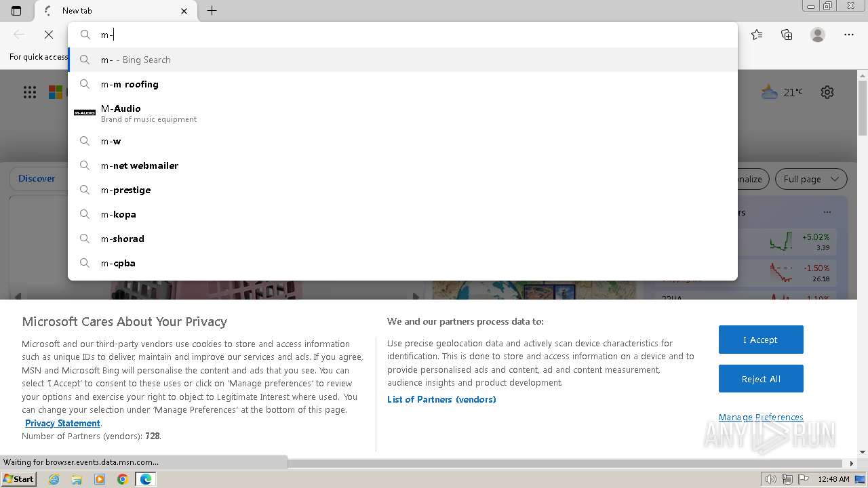This screenshot has width=868, height=488.
Task: Launch Internet Explorer from taskbar
Action: pos(54,479)
